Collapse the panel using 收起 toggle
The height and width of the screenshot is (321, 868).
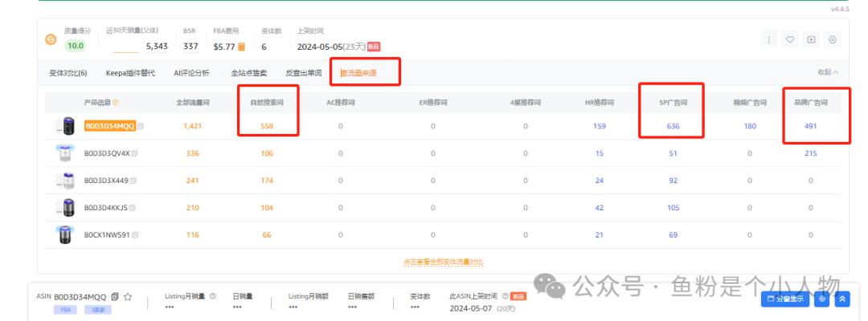click(828, 72)
